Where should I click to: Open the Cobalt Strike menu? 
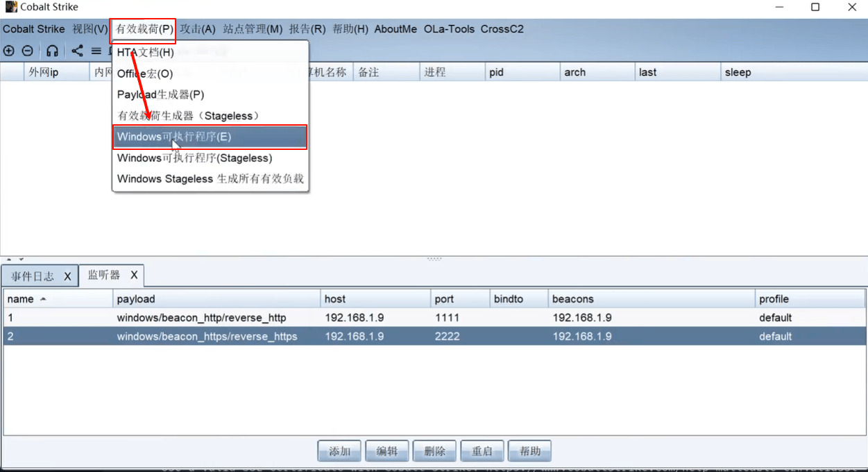[34, 29]
